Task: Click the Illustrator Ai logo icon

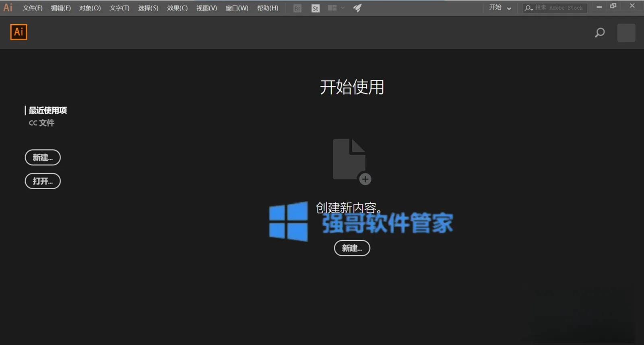Action: [19, 32]
